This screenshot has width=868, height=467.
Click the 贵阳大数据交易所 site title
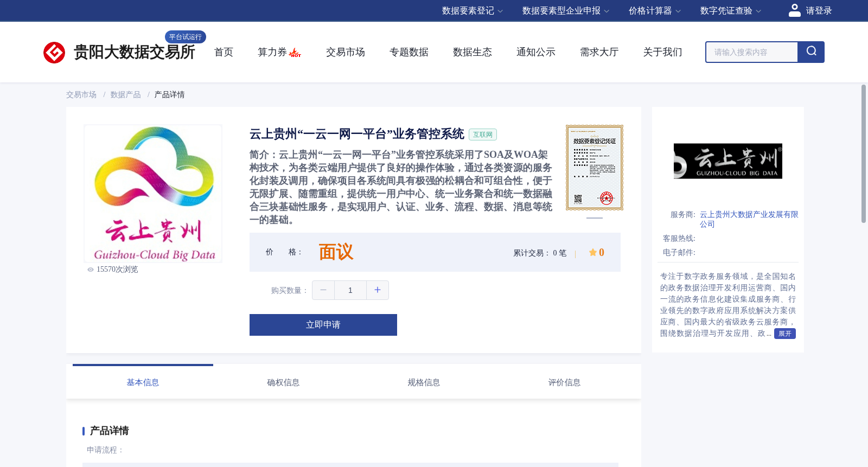click(134, 53)
